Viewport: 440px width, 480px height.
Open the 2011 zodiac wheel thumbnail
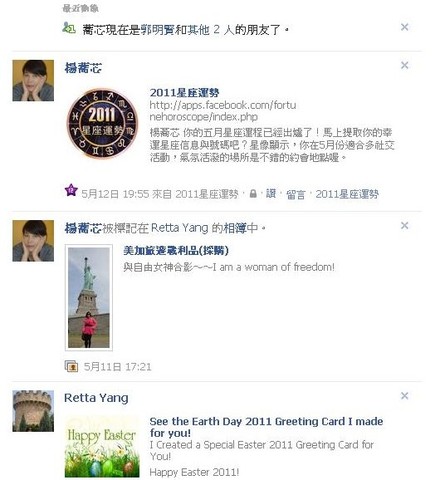pos(102,123)
